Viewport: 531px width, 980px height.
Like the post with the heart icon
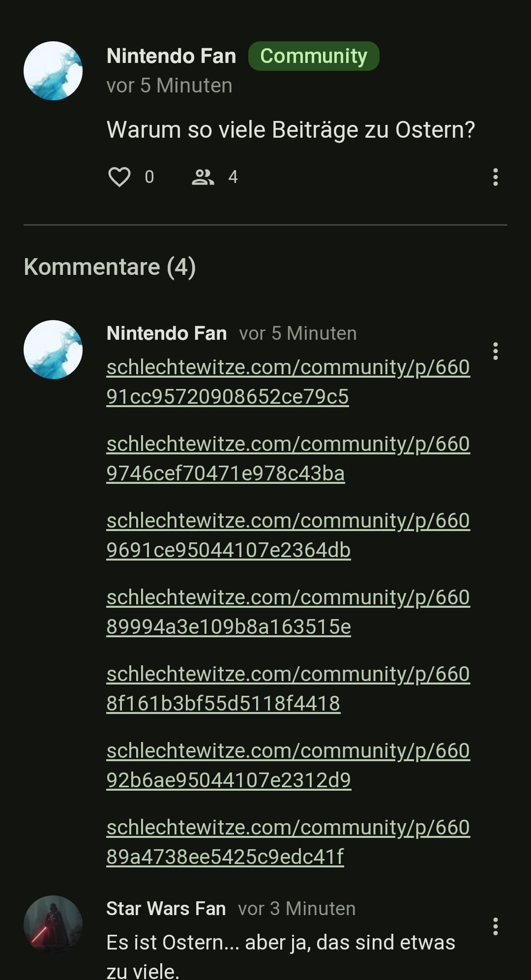[119, 177]
